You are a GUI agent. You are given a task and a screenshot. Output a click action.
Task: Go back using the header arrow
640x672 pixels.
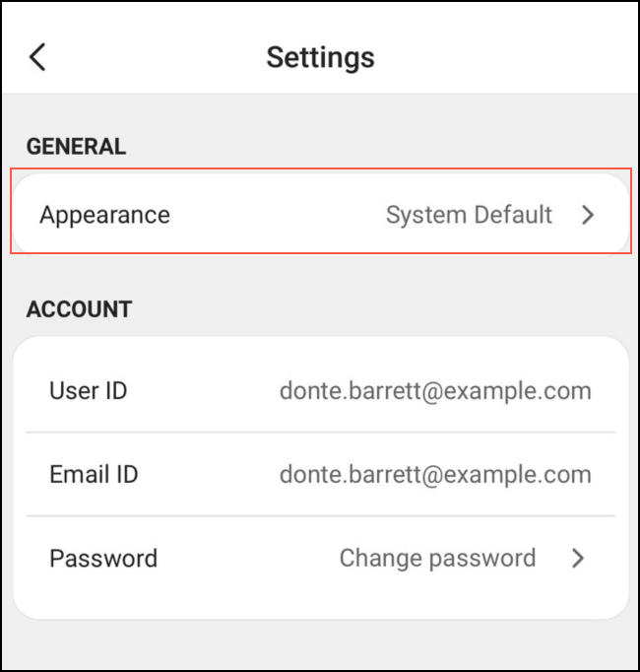(x=37, y=57)
